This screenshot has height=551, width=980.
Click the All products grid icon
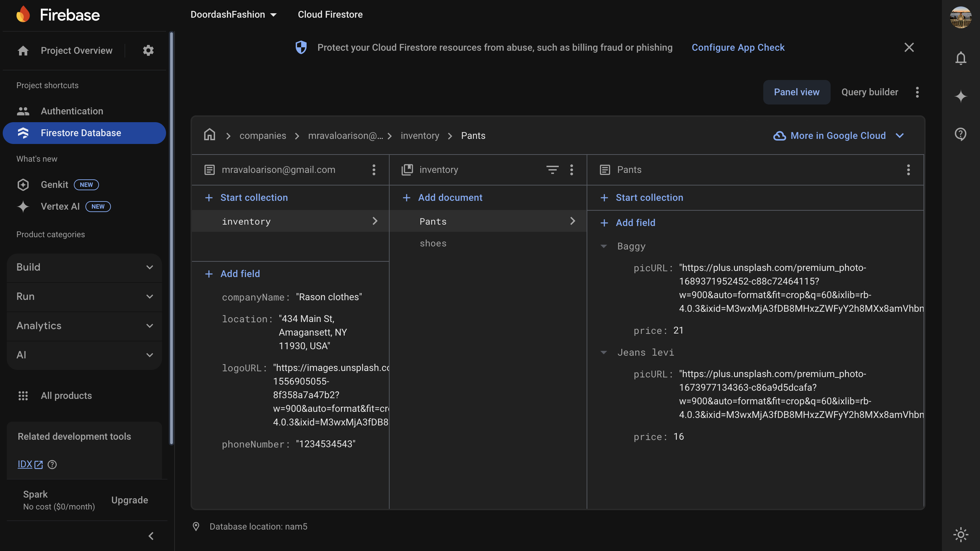(23, 396)
